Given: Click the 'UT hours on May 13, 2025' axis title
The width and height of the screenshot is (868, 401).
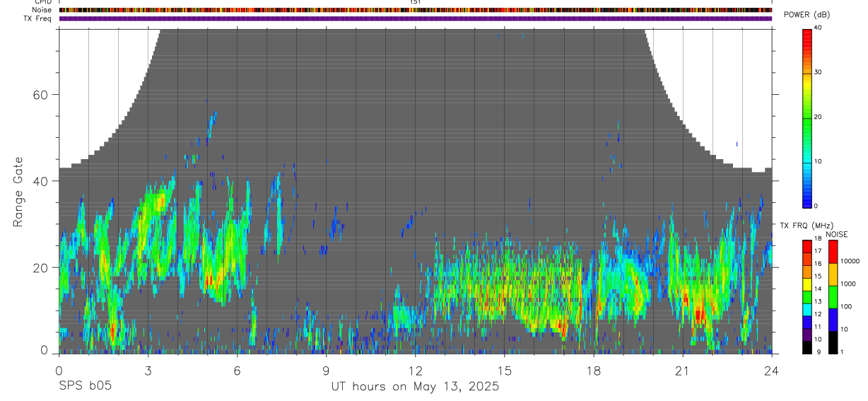Looking at the screenshot, I should pos(415,387).
